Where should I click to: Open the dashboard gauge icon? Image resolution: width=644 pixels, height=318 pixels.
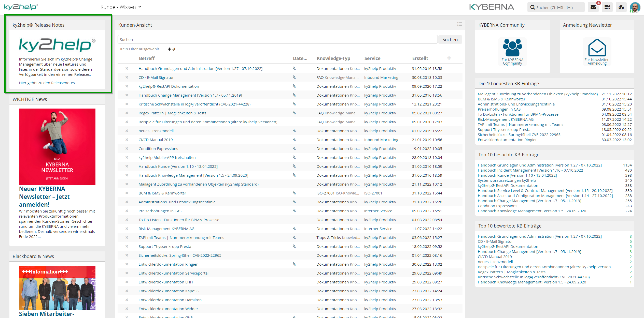point(621,7)
